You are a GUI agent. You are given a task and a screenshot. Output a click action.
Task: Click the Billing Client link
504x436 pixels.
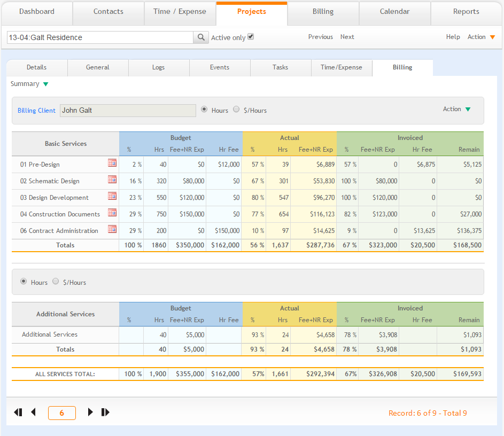(36, 111)
